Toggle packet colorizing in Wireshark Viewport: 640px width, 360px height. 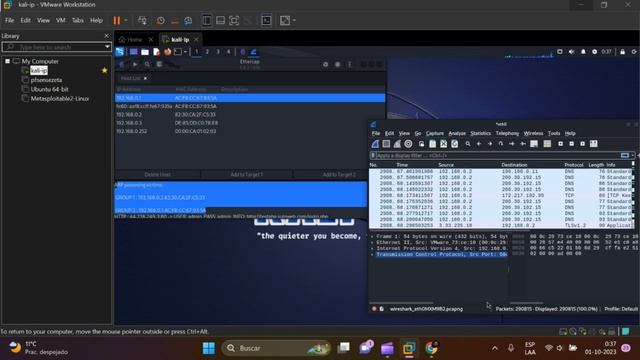[x=547, y=144]
